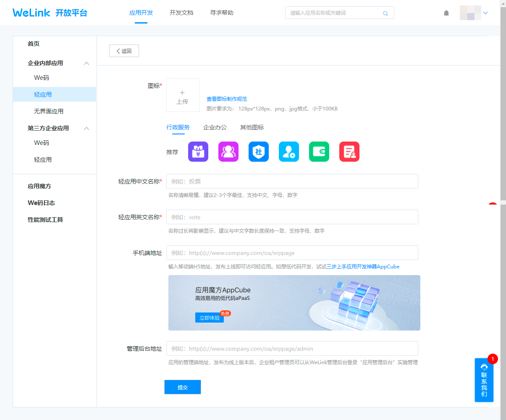Pick the green wallet icon
Screen dimensions: 506x420
(x=319, y=152)
